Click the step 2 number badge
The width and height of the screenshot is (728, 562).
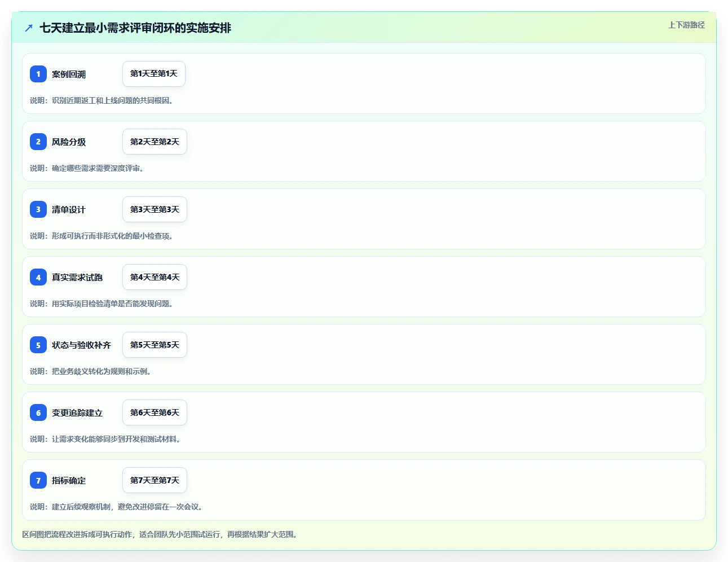(38, 142)
